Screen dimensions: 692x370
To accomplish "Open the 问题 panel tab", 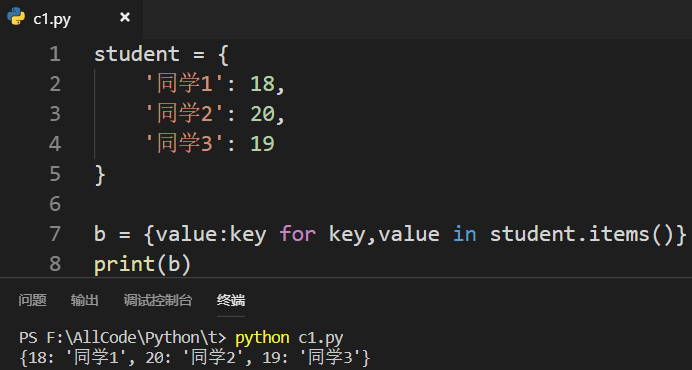I will click(x=32, y=300).
